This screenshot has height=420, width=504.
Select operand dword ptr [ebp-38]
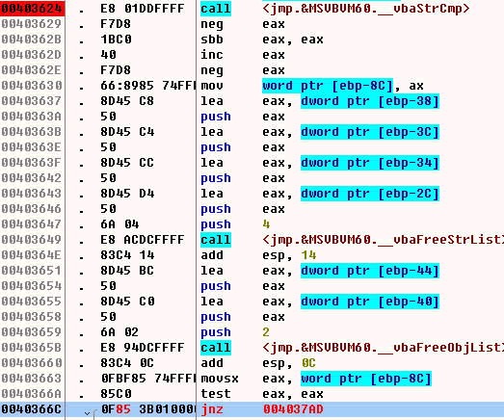coord(370,101)
